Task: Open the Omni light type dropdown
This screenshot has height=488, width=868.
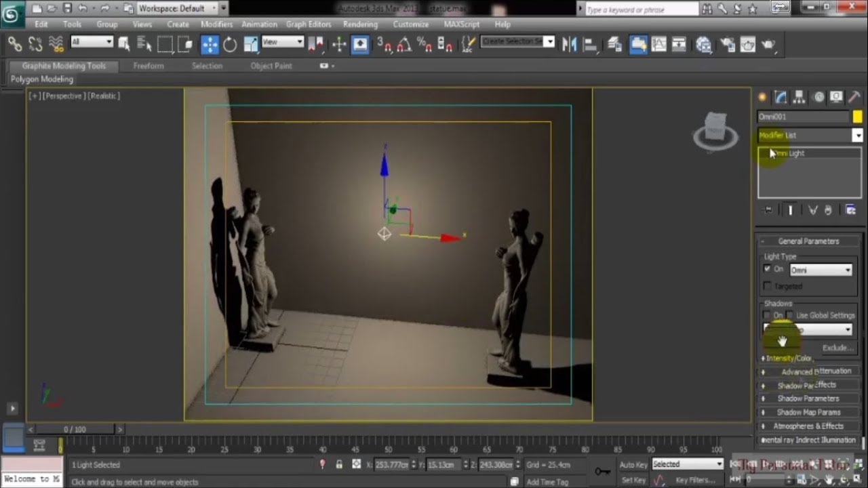Action: [821, 270]
